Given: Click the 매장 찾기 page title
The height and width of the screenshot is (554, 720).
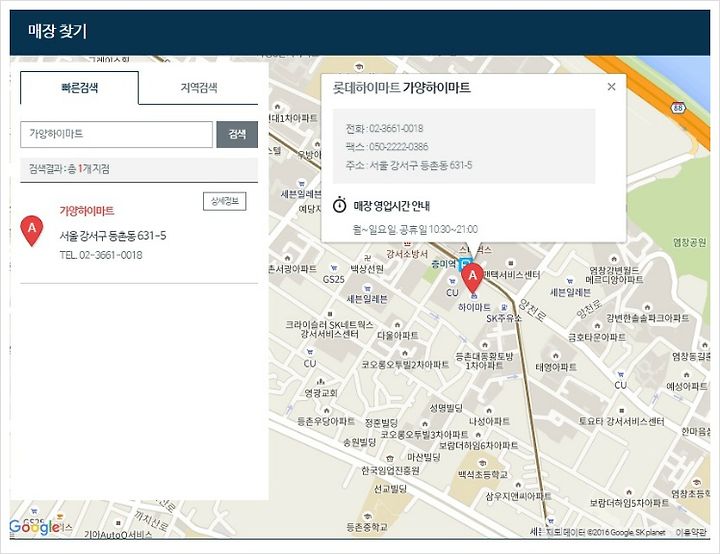Looking at the screenshot, I should [x=57, y=31].
